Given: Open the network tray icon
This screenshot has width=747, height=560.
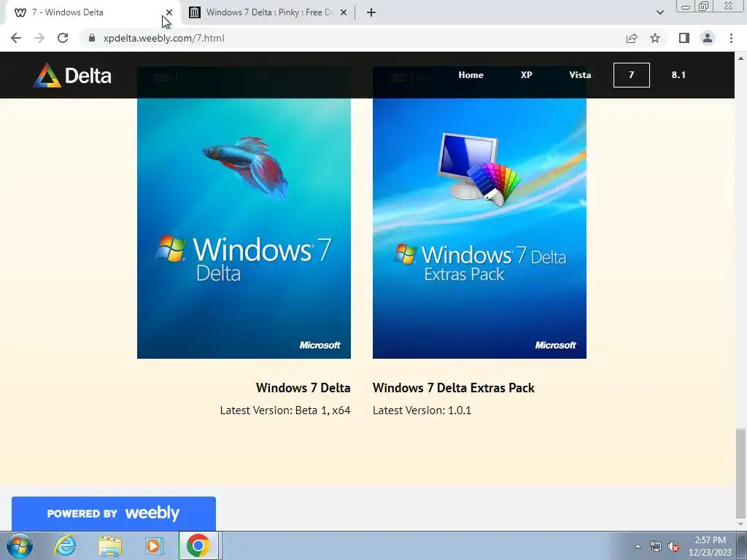Looking at the screenshot, I should [656, 546].
